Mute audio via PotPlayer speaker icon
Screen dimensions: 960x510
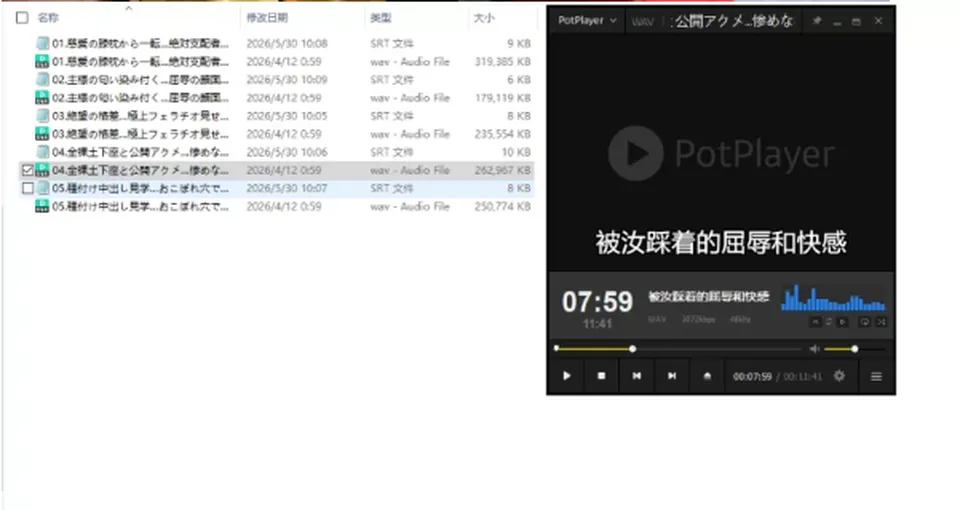[x=814, y=349]
